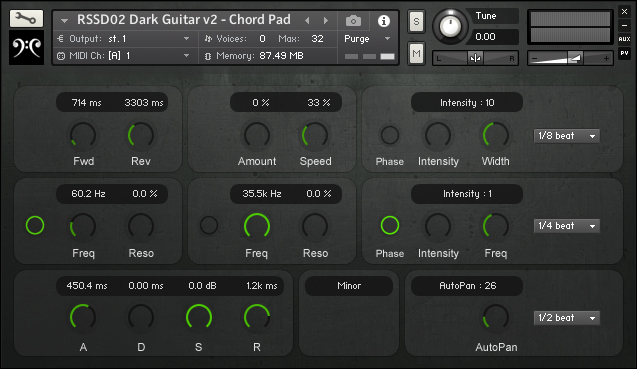Click the 35.5k Hz filter Freq knob
Screen dimensions: 637x369
[257, 226]
